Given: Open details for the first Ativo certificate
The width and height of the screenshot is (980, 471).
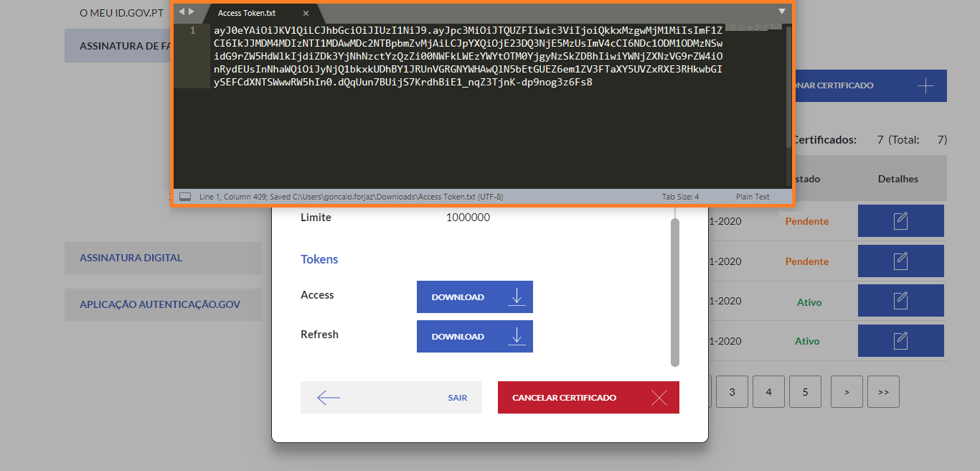Looking at the screenshot, I should pos(900,302).
